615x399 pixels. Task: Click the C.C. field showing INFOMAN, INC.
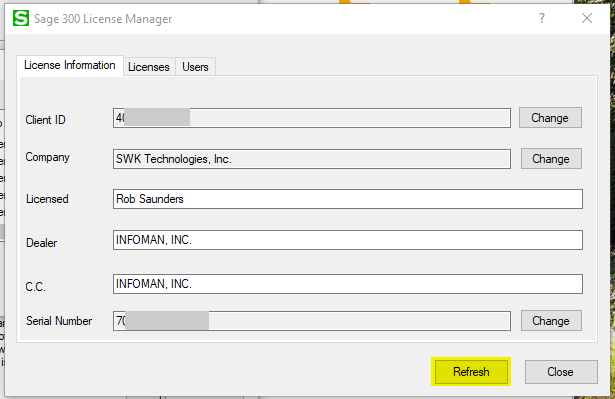point(348,284)
